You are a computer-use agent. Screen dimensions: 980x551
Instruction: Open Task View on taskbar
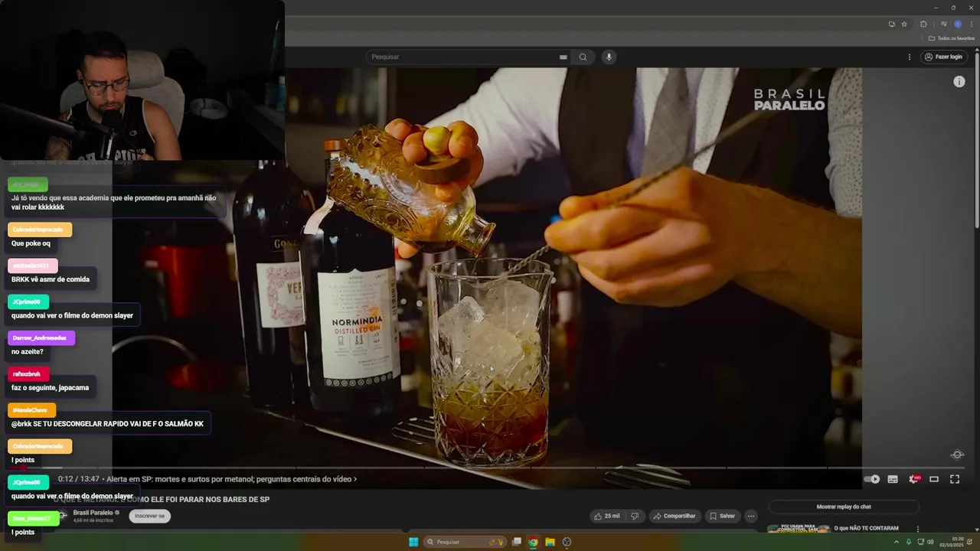tap(517, 542)
